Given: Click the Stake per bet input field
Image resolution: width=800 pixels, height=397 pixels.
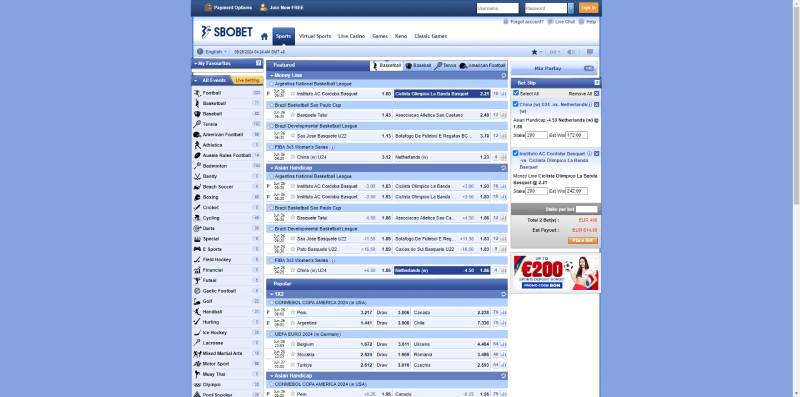Looking at the screenshot, I should click(x=587, y=209).
